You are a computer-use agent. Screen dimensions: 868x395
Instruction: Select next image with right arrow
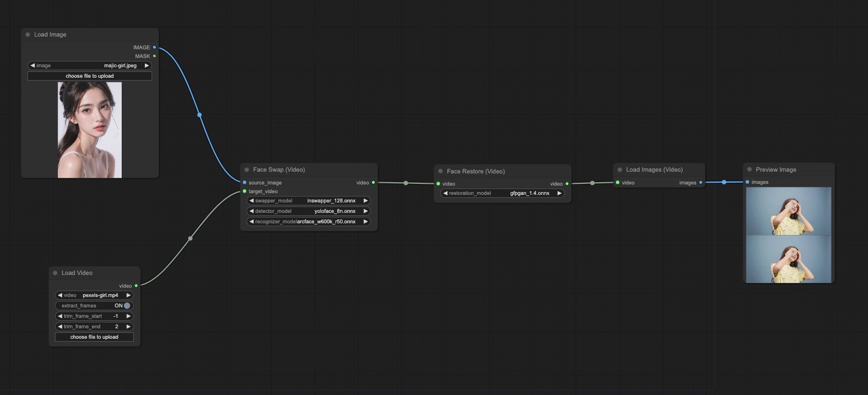point(147,66)
